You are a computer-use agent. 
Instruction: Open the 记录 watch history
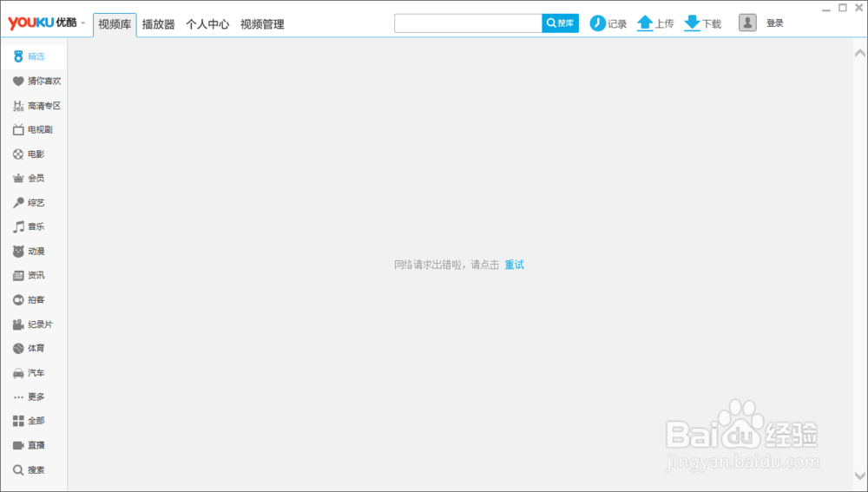pyautogui.click(x=608, y=23)
